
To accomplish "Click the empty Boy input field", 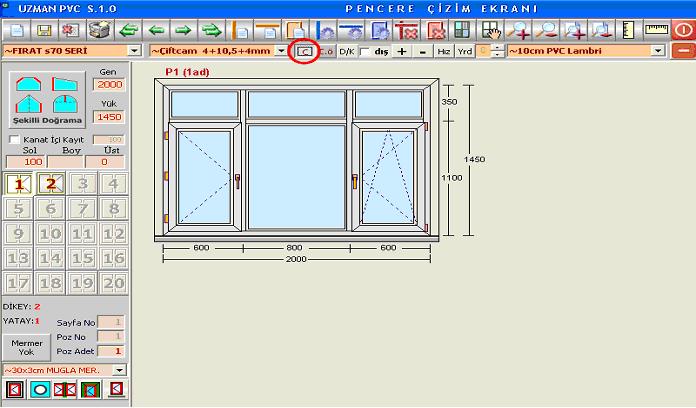I will pos(65,162).
